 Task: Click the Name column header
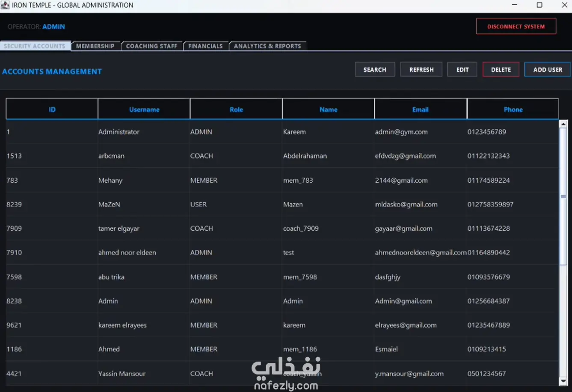click(328, 109)
